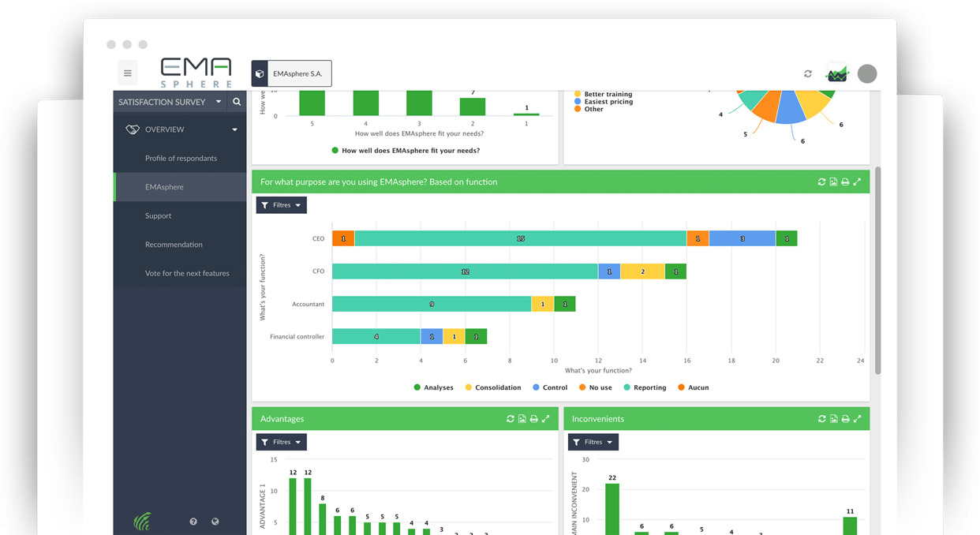
Task: Print the purpose by function chart
Action: tap(845, 182)
